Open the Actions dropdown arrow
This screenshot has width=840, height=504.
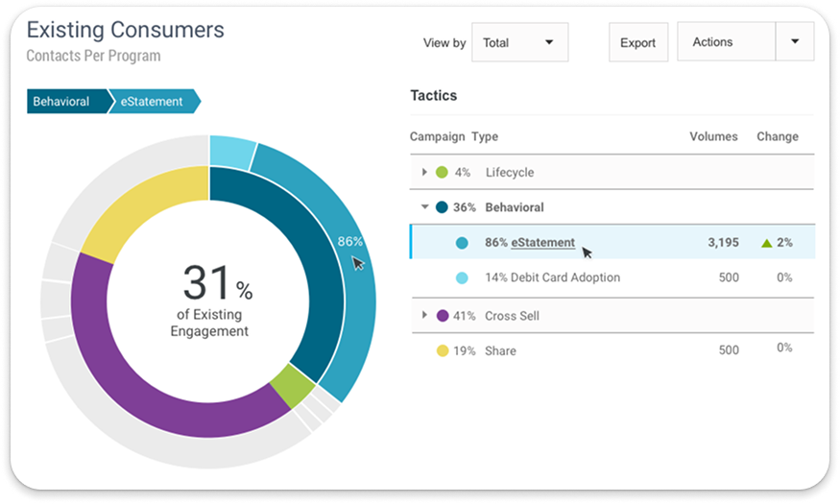795,42
